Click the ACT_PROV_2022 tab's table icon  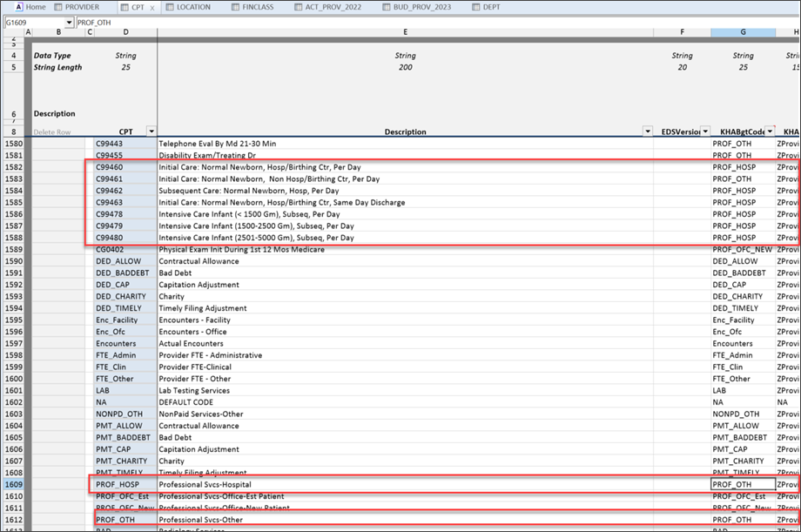click(300, 7)
